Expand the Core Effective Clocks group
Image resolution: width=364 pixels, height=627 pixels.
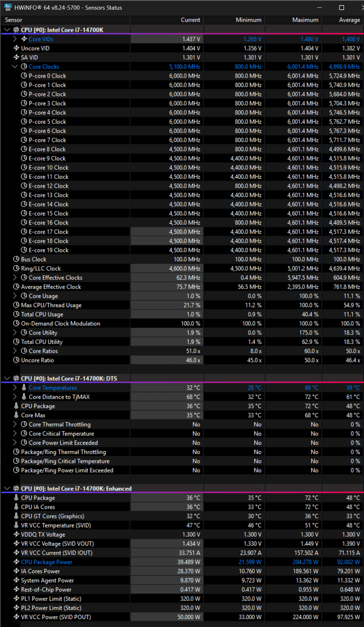[x=15, y=277]
